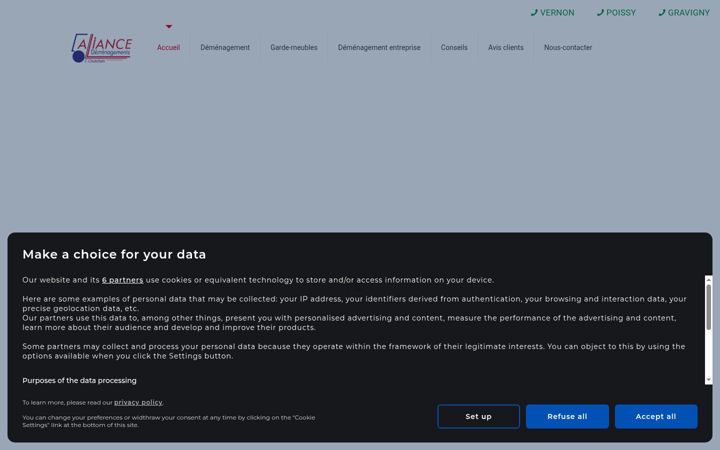Open the Avis clients menu item
The height and width of the screenshot is (450, 720).
pos(506,47)
